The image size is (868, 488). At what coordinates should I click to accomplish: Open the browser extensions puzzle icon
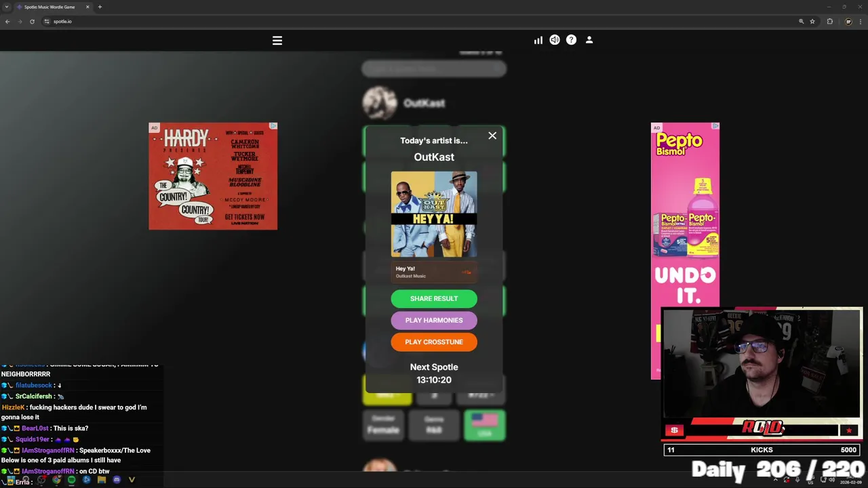[x=830, y=21]
